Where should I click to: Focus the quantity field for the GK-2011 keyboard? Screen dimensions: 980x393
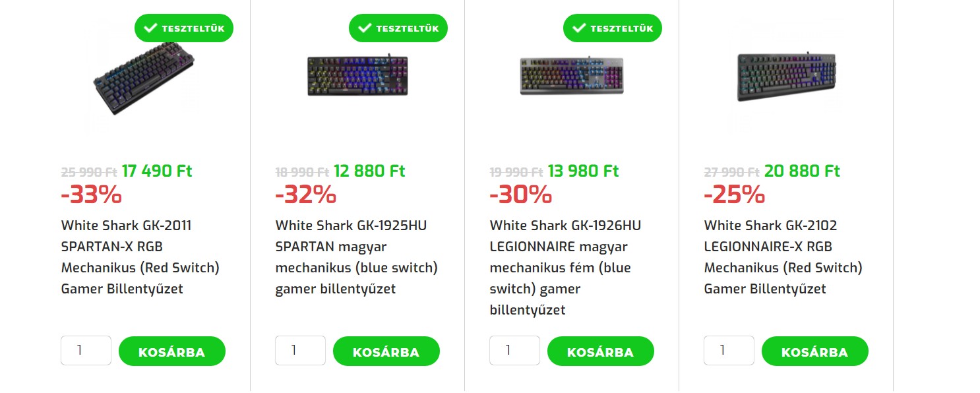click(x=86, y=351)
